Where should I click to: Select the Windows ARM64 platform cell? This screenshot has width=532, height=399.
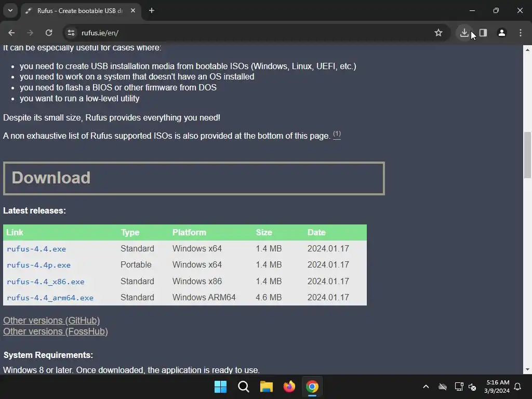tap(204, 298)
